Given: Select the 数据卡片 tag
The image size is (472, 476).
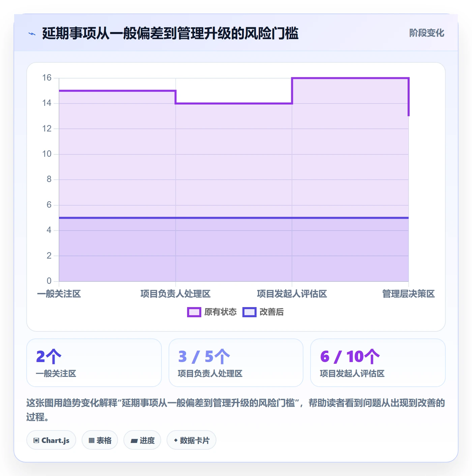Looking at the screenshot, I should click(191, 440).
